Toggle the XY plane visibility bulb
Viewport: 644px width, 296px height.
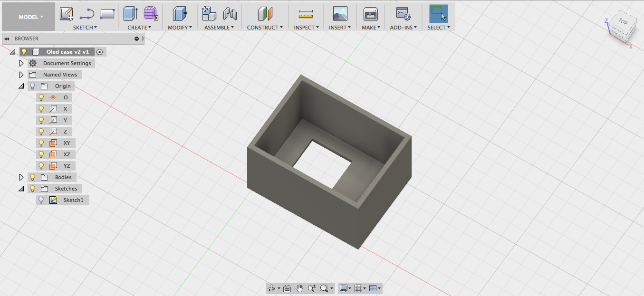(41, 143)
